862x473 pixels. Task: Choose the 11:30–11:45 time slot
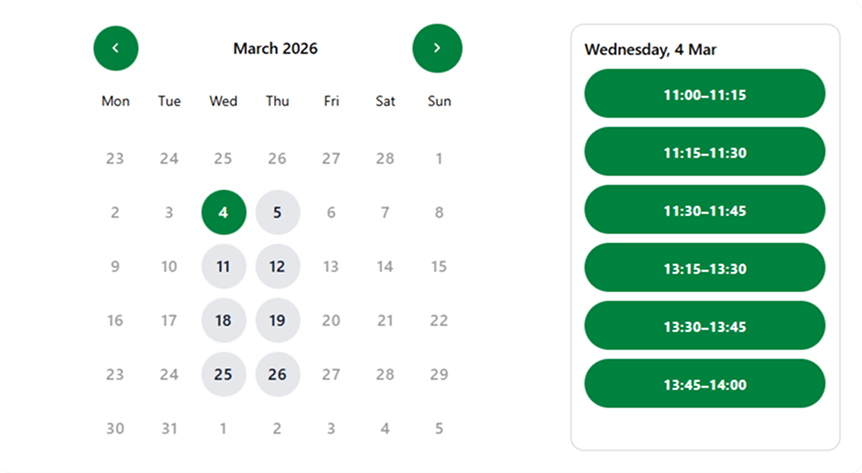coord(704,211)
